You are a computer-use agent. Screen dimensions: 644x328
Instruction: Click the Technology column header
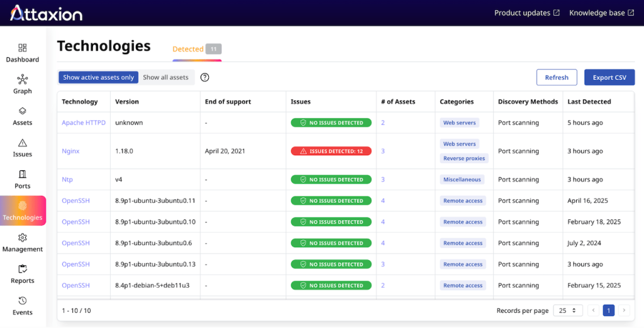tap(80, 101)
